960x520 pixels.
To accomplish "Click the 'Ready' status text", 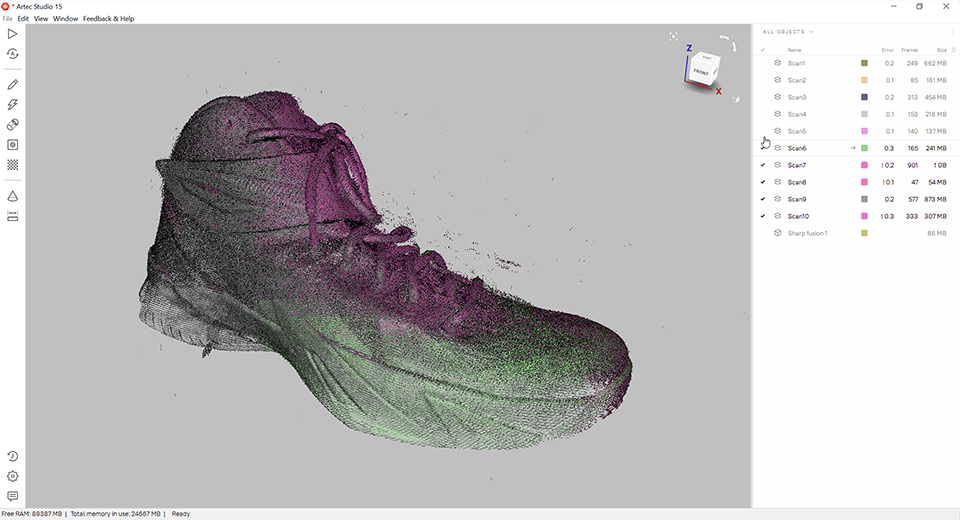I will (181, 514).
